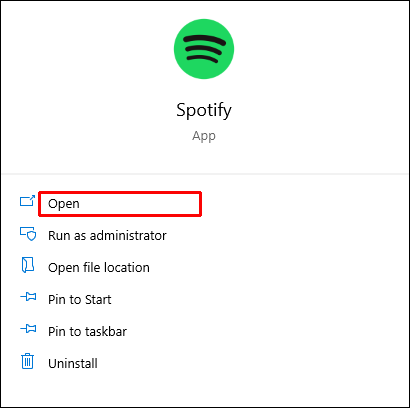This screenshot has width=410, height=408.
Task: Click the shield icon for Run as administrator
Action: tap(28, 234)
